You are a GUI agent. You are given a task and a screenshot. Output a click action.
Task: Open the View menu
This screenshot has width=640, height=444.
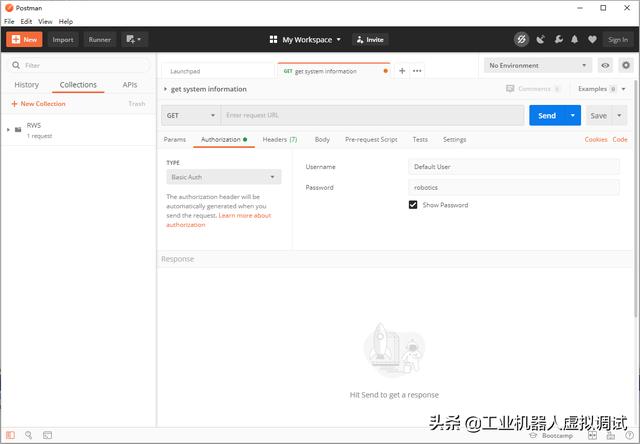tap(45, 22)
